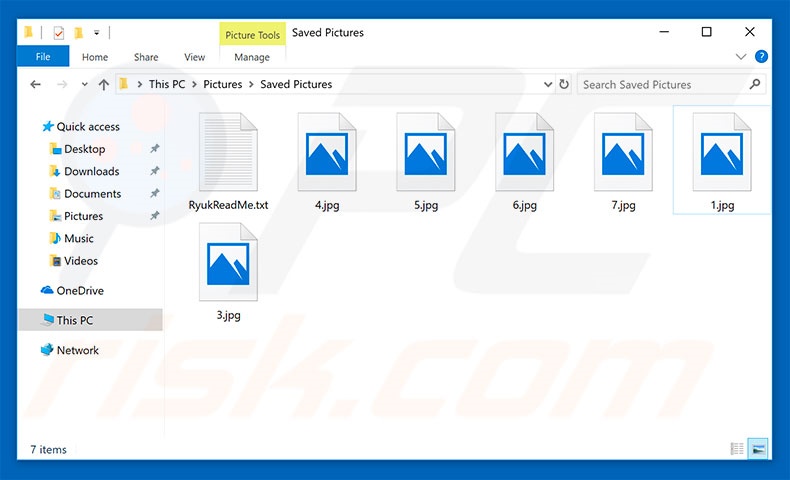
Task: Click the pin icon next to Documents
Action: click(155, 193)
